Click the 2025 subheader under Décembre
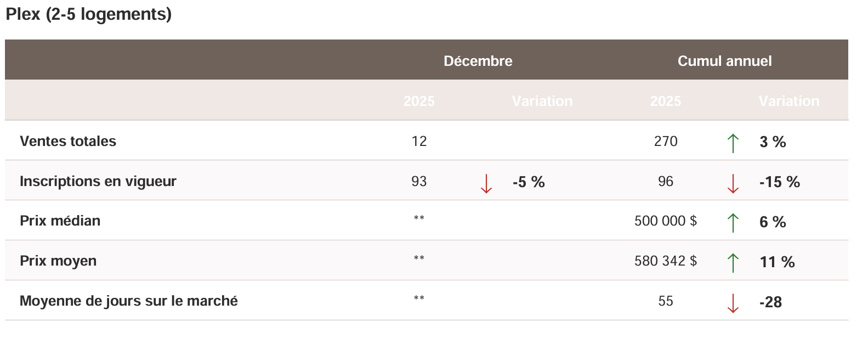This screenshot has width=868, height=338. [x=419, y=101]
